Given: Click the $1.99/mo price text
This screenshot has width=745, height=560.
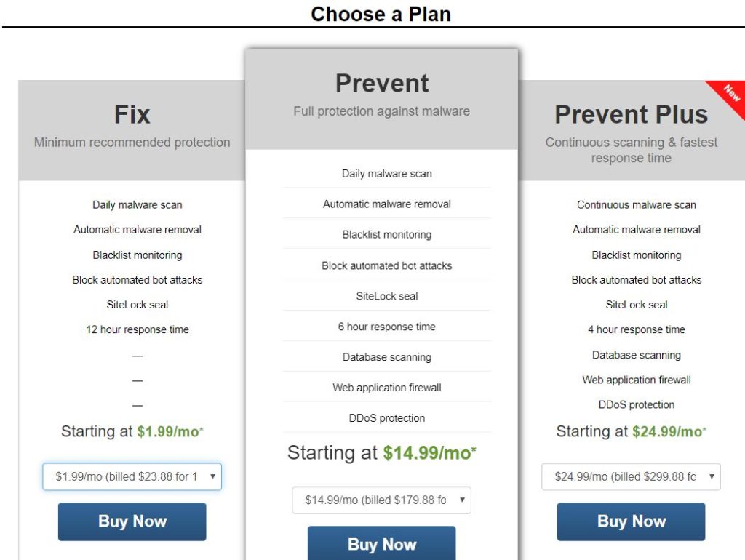Looking at the screenshot, I should coord(170,431).
